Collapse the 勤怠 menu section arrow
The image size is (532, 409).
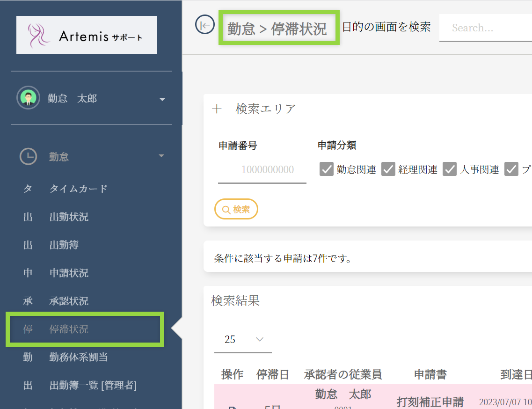[x=161, y=156]
